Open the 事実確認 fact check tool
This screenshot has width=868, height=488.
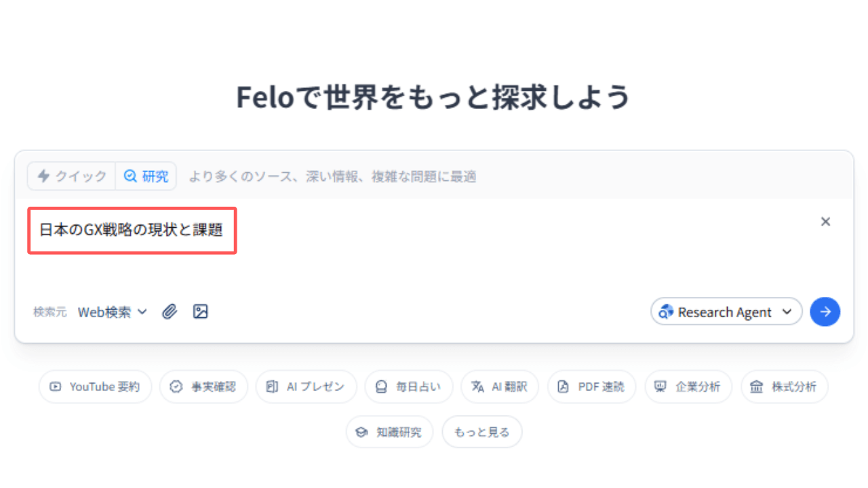click(x=203, y=387)
